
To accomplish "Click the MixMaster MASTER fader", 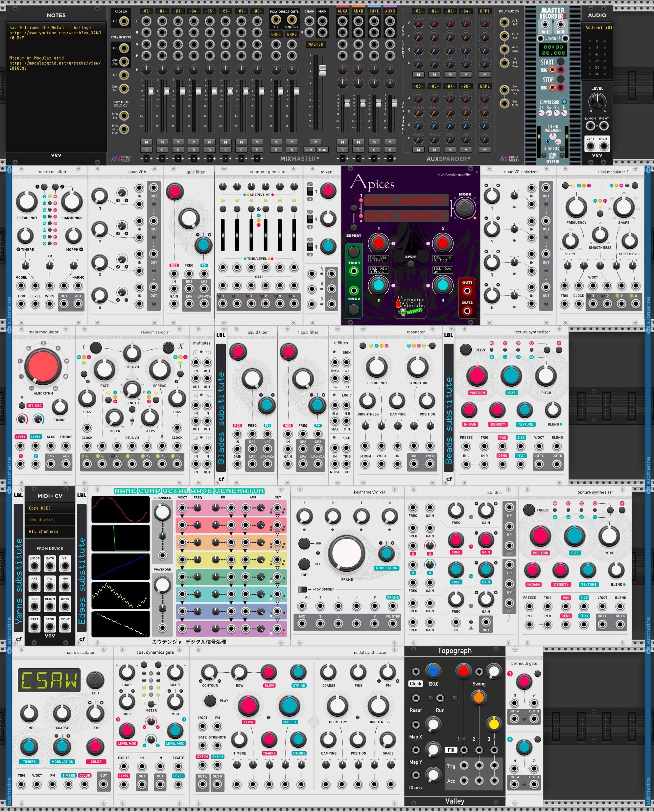I will pos(322,71).
